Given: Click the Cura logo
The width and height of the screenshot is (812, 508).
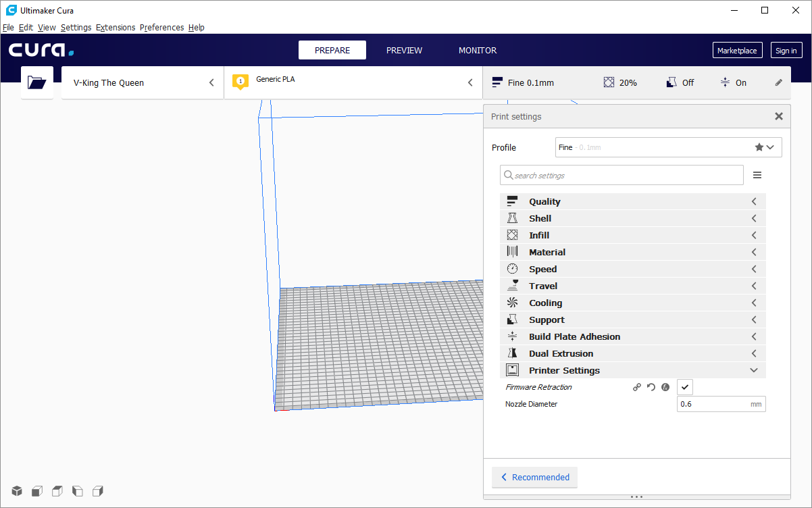Looking at the screenshot, I should click(x=41, y=50).
